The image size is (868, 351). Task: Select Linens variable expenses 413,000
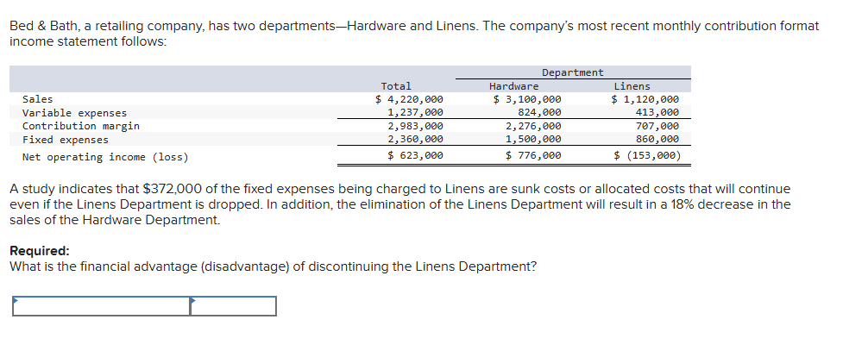pos(657,113)
